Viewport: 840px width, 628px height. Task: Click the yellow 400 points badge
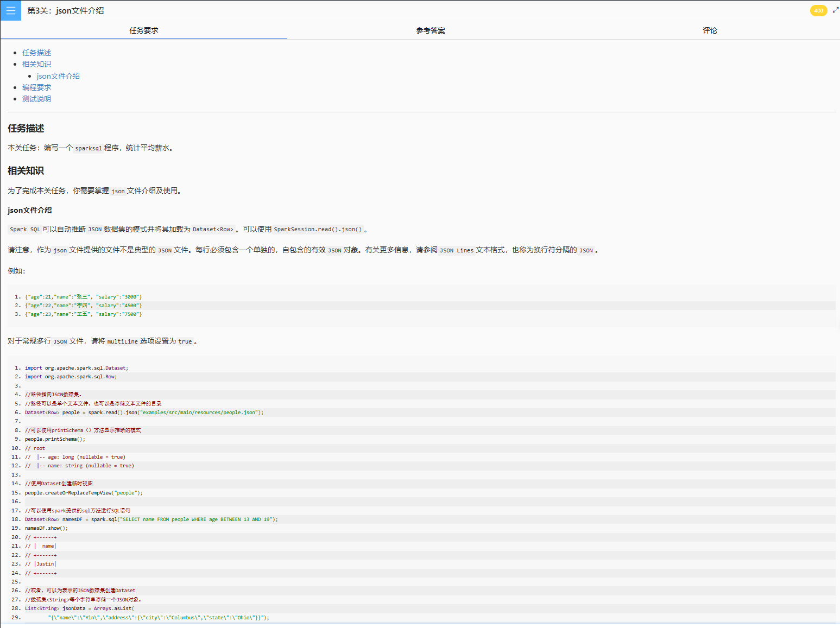point(818,10)
